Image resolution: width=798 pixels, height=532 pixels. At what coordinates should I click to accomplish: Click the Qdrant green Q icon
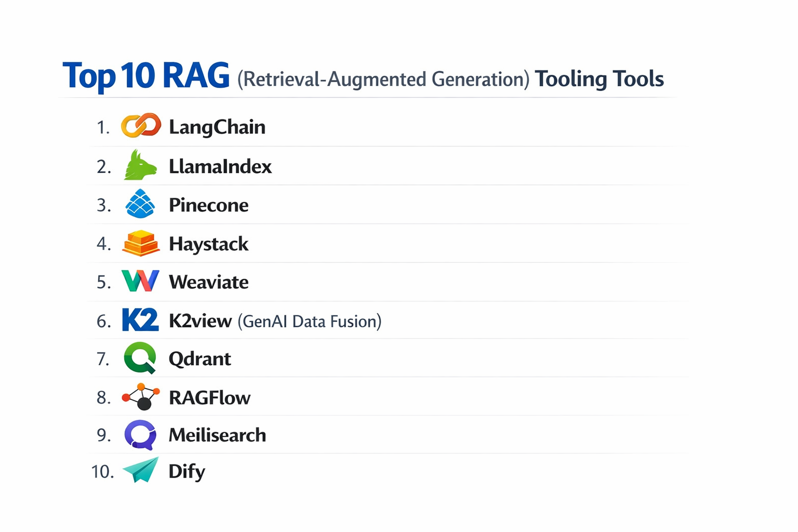click(140, 358)
